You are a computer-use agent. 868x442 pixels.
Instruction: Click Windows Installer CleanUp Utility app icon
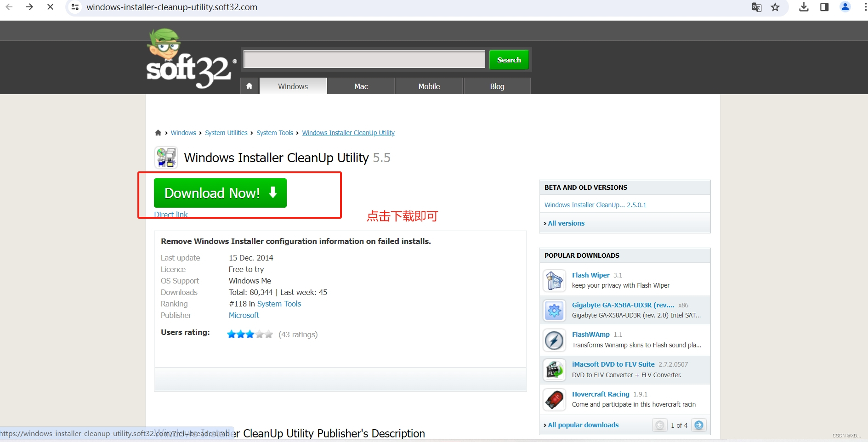click(x=166, y=158)
